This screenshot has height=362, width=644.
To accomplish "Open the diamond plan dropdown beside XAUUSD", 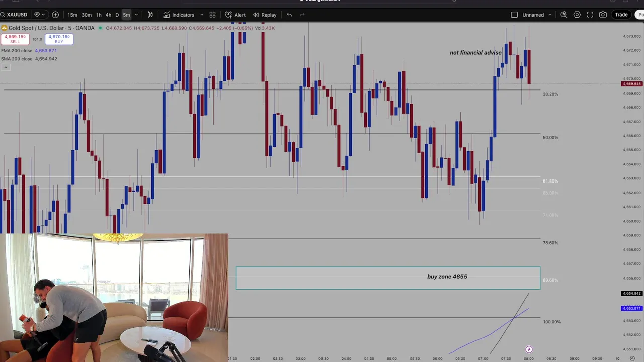I will 39,15.
